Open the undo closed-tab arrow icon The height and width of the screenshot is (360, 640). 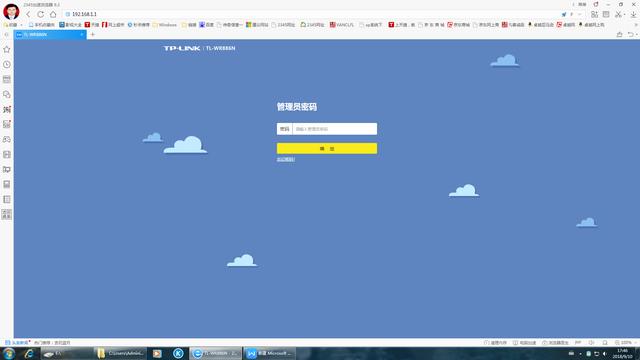pyautogui.click(x=631, y=35)
